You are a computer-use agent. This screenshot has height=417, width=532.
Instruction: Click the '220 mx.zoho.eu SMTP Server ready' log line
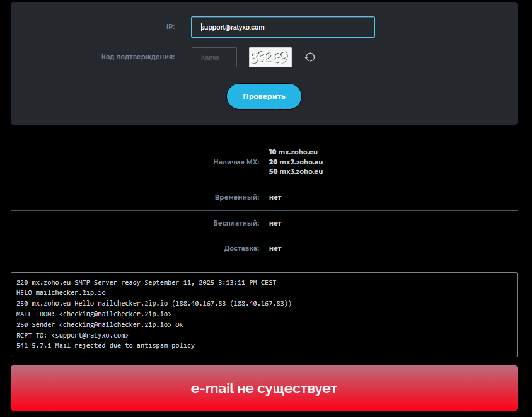(x=146, y=282)
